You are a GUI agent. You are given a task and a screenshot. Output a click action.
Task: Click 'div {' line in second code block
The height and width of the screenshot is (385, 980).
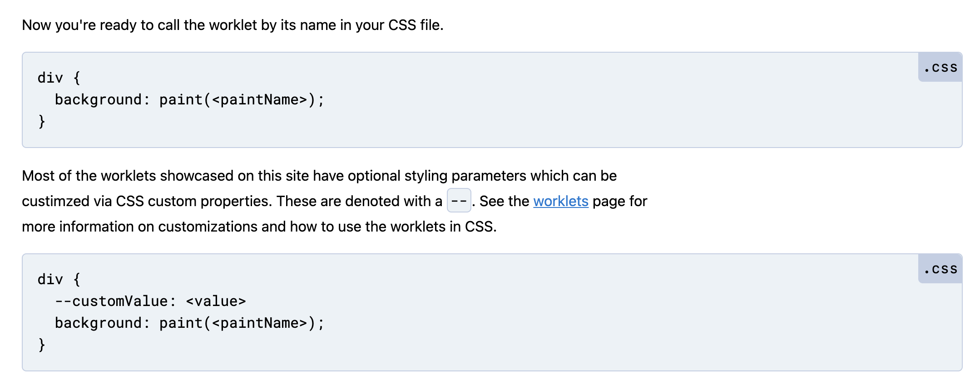click(59, 279)
